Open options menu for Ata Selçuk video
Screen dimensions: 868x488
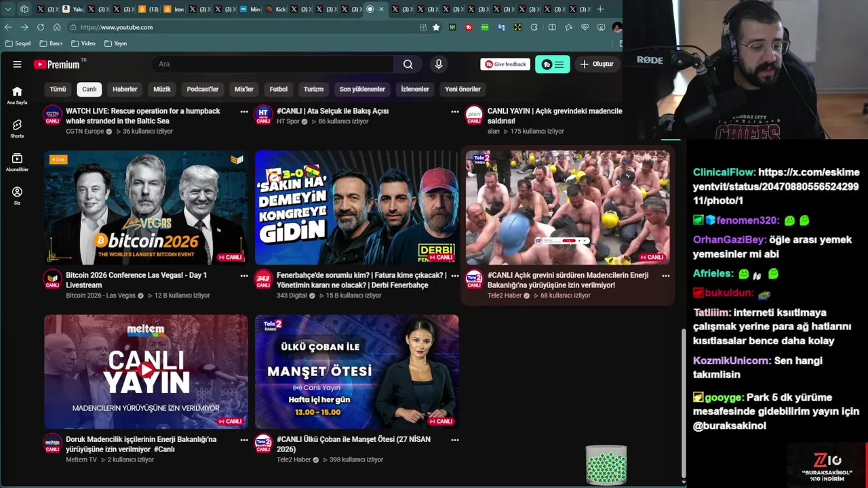pos(455,112)
